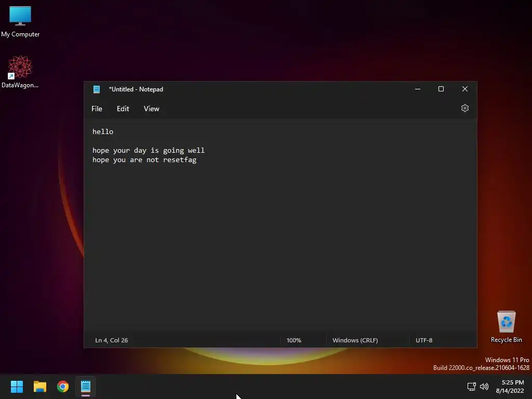Viewport: 532px width, 399px height.
Task: Open the volume speaker icon in tray
Action: 484,387
